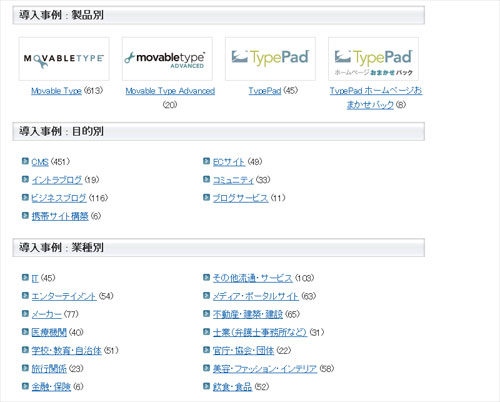
Task: Open the Movable Type Advanced logo thumbnail
Action: coord(167,59)
